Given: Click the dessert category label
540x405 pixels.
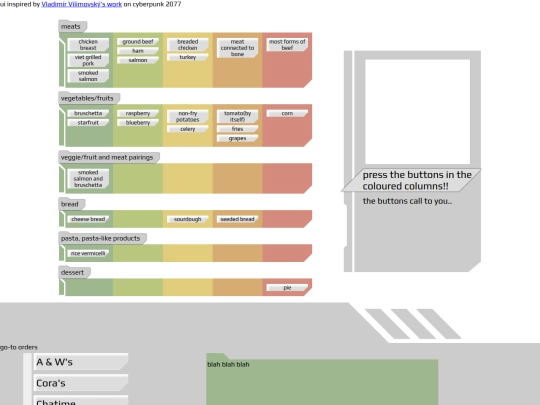Looking at the screenshot, I should 74,272.
